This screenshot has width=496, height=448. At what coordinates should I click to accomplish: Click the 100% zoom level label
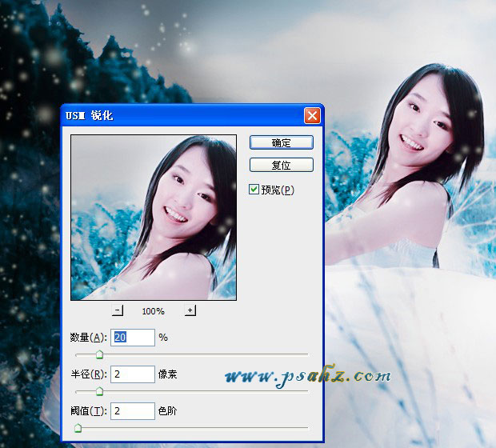click(x=154, y=311)
